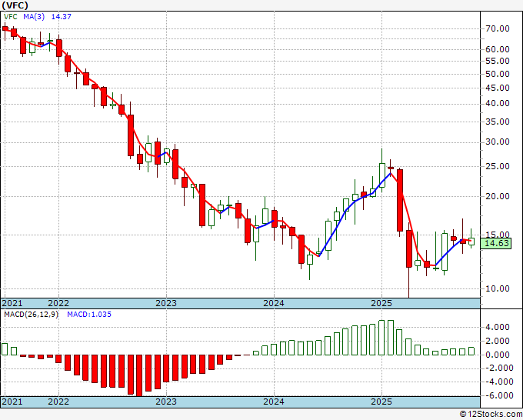Click 2021 on the price chart timeline
The width and height of the screenshot is (523, 420).
pos(12,303)
